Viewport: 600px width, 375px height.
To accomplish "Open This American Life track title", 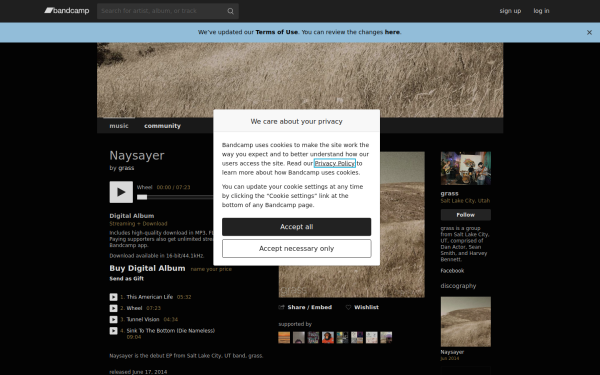I will point(150,297).
